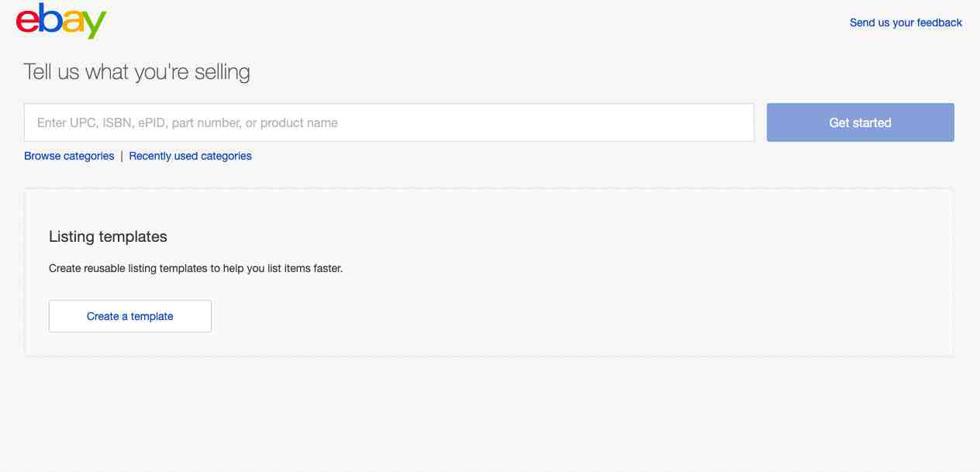This screenshot has width=980, height=472.
Task: Click the eBay logo
Action: [61, 21]
